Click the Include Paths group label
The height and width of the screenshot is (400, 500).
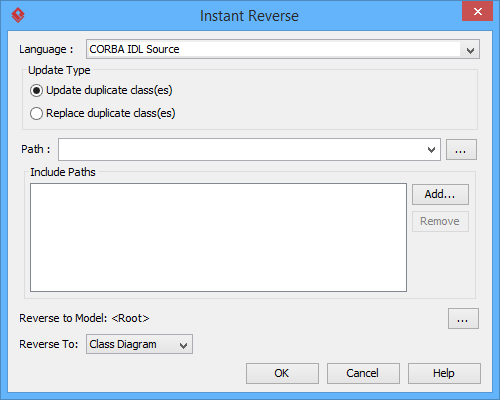[63, 172]
